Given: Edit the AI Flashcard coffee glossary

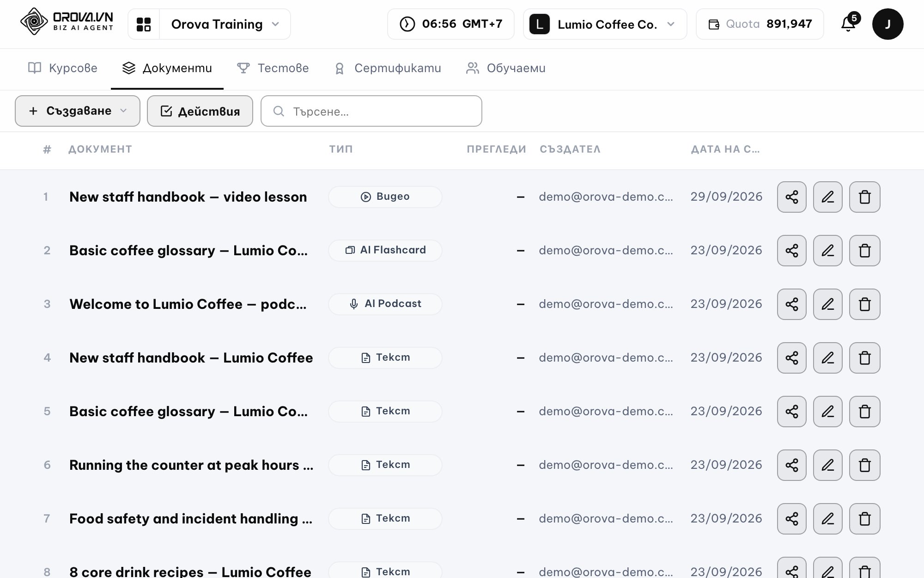Looking at the screenshot, I should point(827,251).
